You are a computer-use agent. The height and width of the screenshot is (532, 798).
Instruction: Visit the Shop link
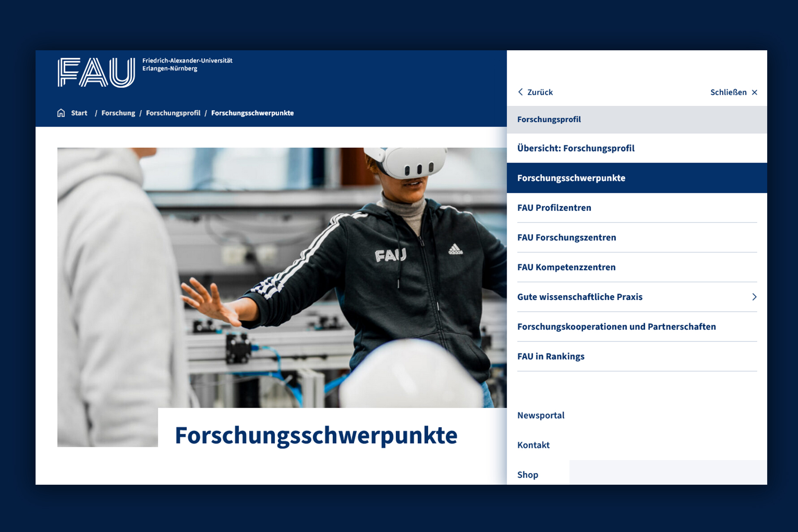click(528, 475)
